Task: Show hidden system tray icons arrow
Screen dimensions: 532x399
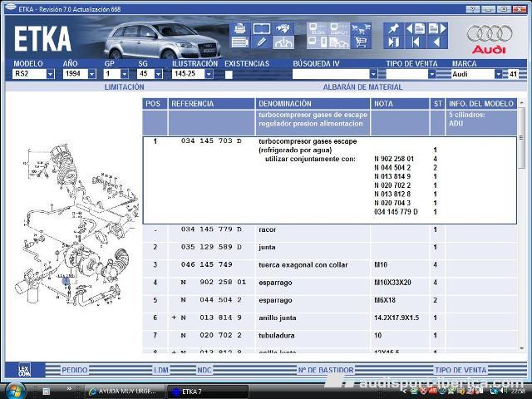Action: (404, 392)
